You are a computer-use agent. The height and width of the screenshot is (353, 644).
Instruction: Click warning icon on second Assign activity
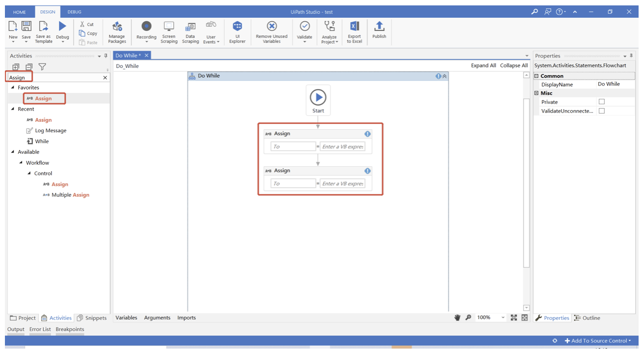click(367, 171)
